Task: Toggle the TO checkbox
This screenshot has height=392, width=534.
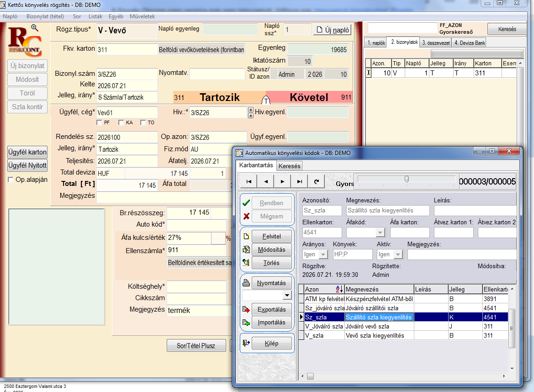Action: (143, 122)
